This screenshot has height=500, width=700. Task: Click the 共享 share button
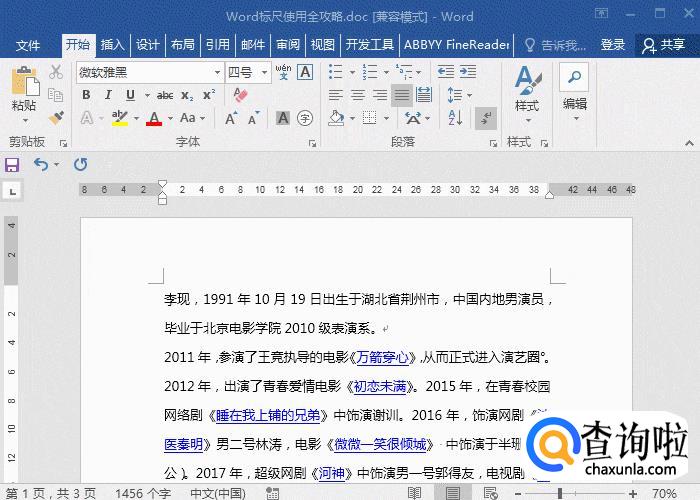click(664, 45)
